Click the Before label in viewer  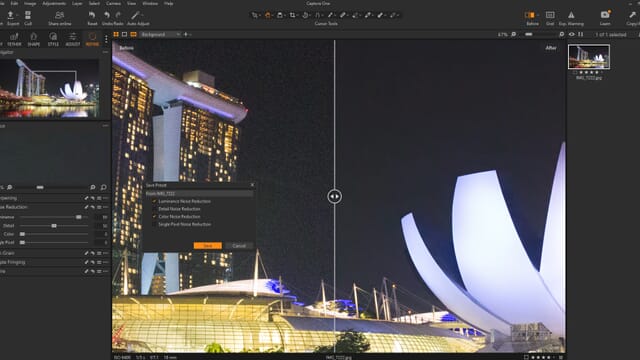[127, 48]
